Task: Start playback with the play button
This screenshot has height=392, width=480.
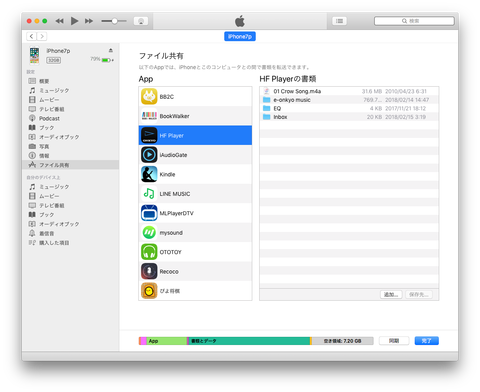Action: (x=74, y=21)
